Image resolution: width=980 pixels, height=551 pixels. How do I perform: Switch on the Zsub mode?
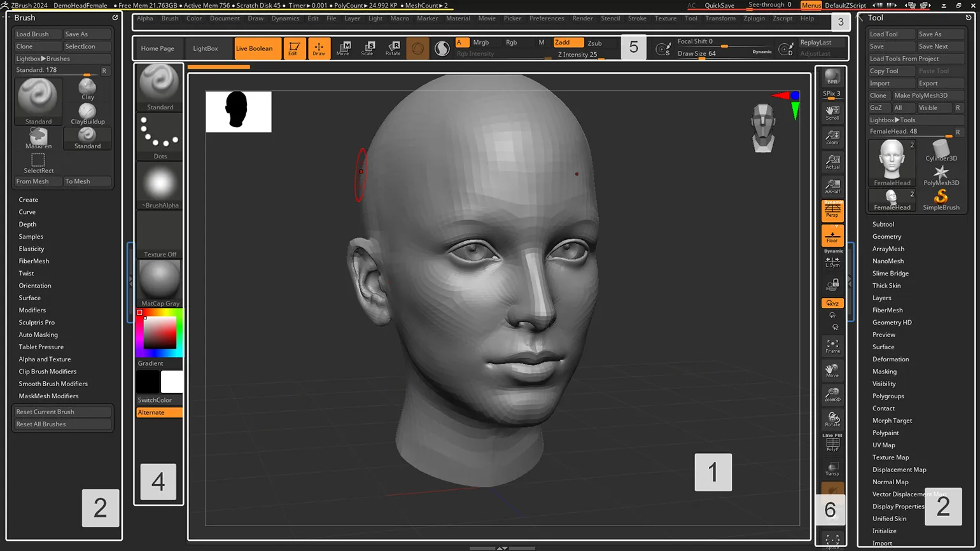click(594, 43)
